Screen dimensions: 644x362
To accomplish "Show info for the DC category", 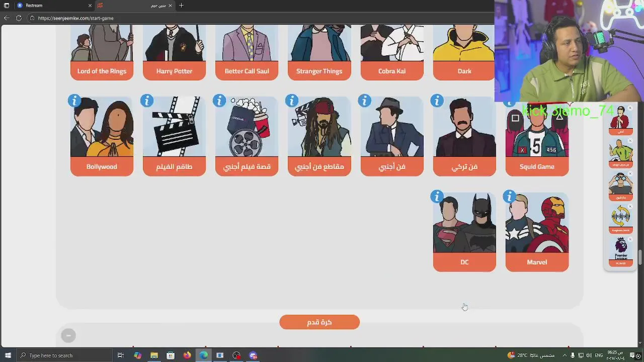I will (x=437, y=197).
